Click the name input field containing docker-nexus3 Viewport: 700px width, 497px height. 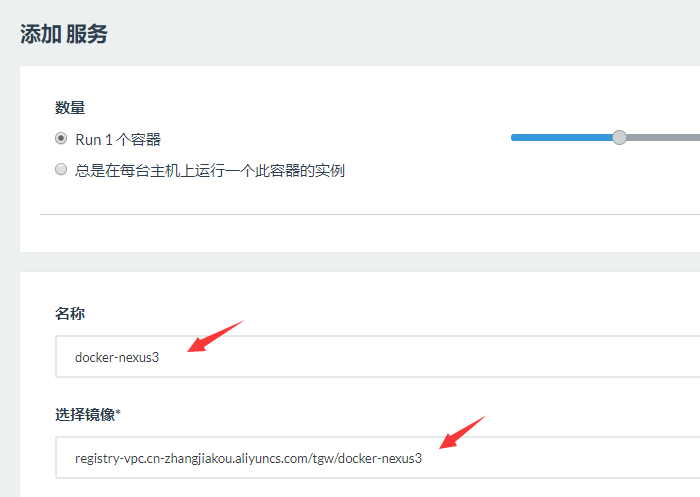[x=378, y=357]
